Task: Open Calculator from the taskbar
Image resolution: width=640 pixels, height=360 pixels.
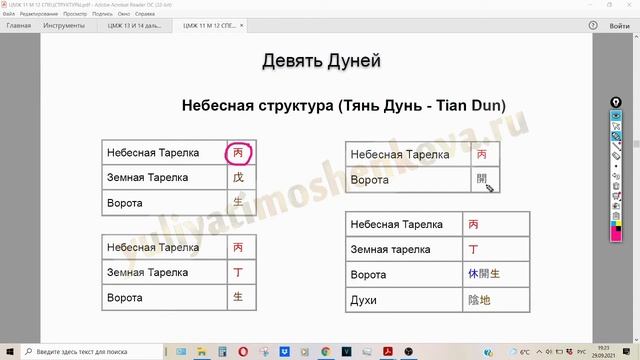Action: coord(222,351)
